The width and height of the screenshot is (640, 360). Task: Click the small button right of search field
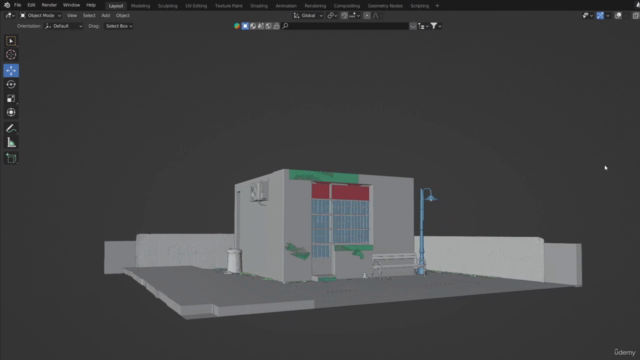tap(413, 26)
